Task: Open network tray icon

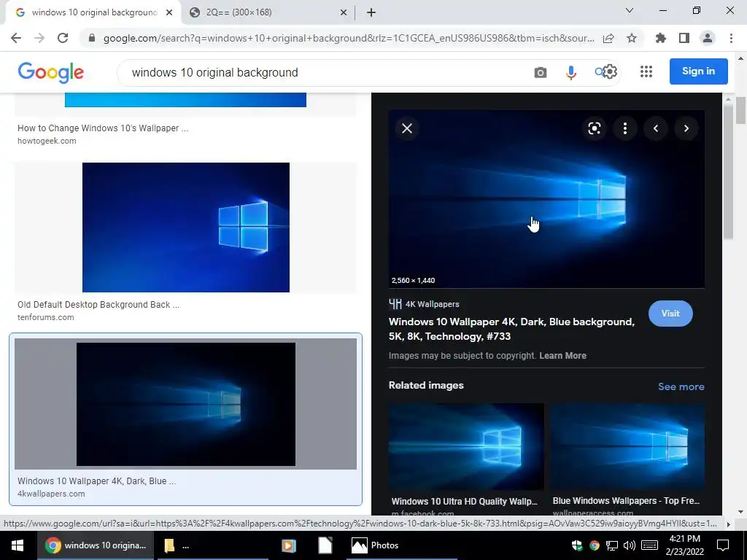Action: 612,545
